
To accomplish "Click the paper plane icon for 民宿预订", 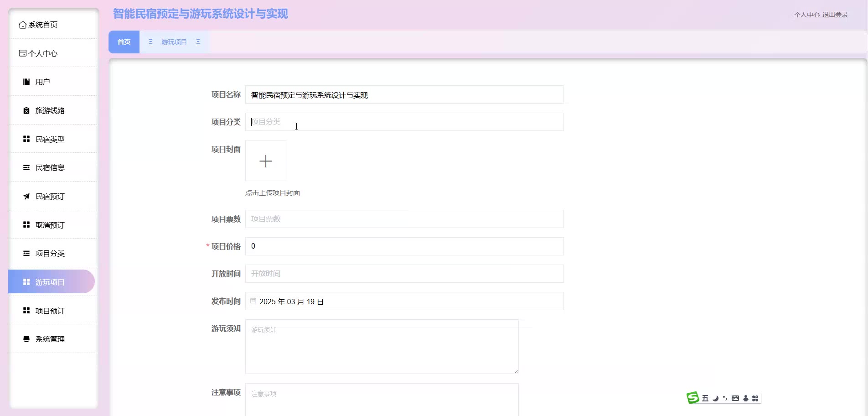I will click(26, 196).
